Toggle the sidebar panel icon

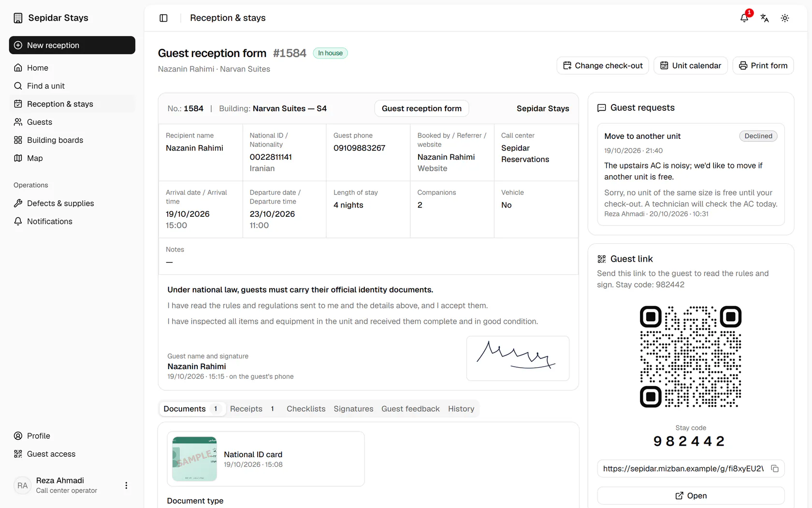pyautogui.click(x=163, y=18)
